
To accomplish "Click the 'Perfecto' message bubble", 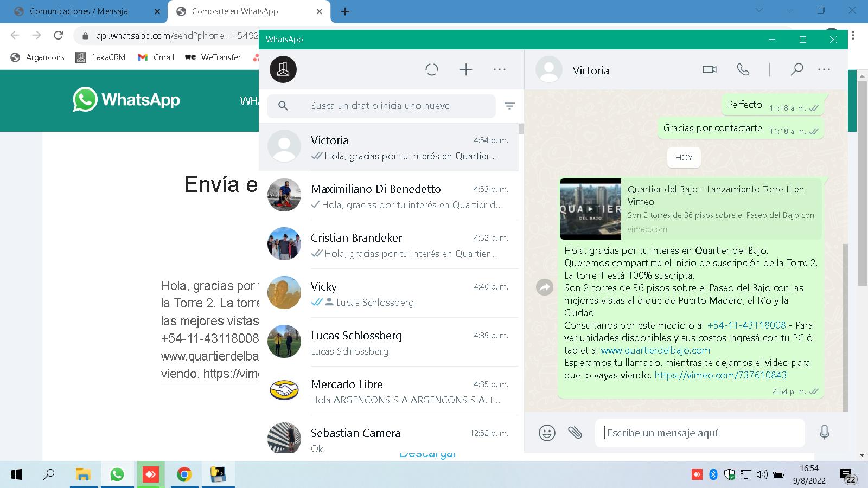I will click(773, 105).
